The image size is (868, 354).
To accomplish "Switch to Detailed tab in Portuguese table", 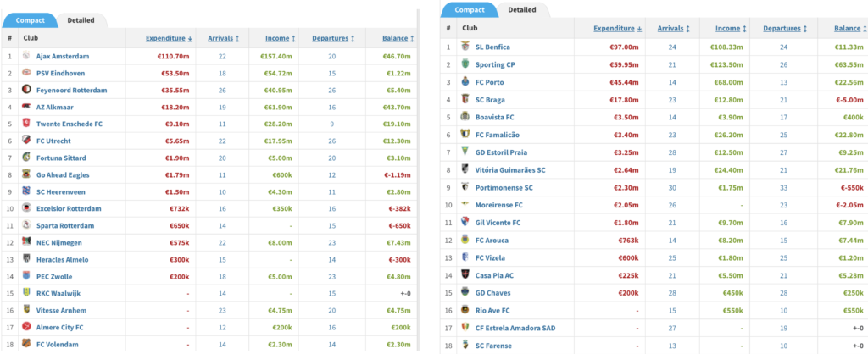I will click(x=522, y=10).
